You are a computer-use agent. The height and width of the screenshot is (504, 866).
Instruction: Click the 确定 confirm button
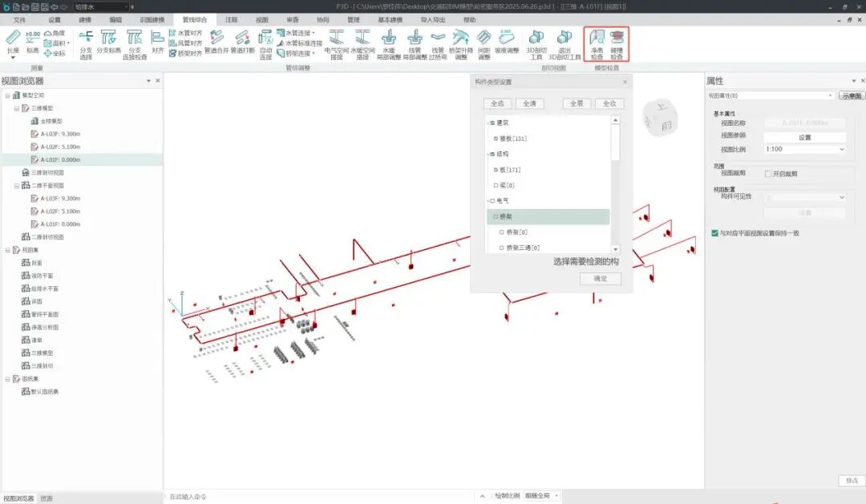(601, 279)
